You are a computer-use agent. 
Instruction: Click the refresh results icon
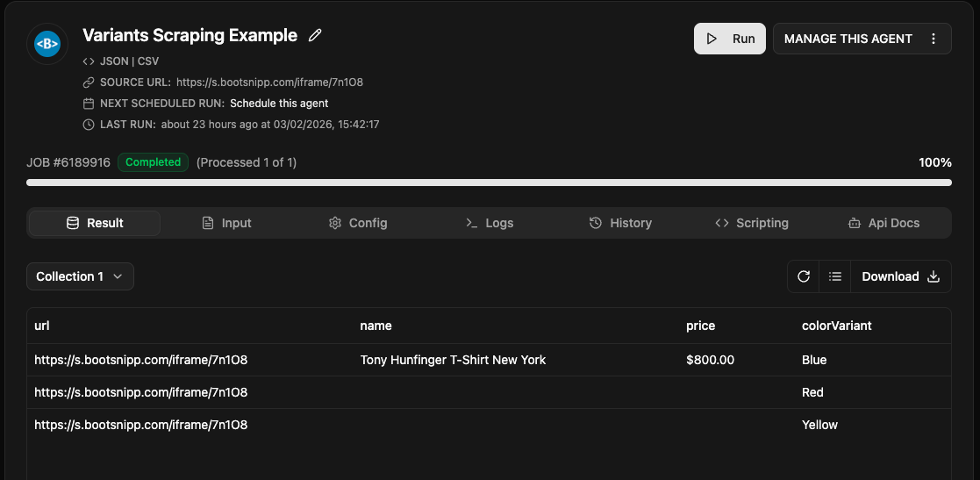803,276
